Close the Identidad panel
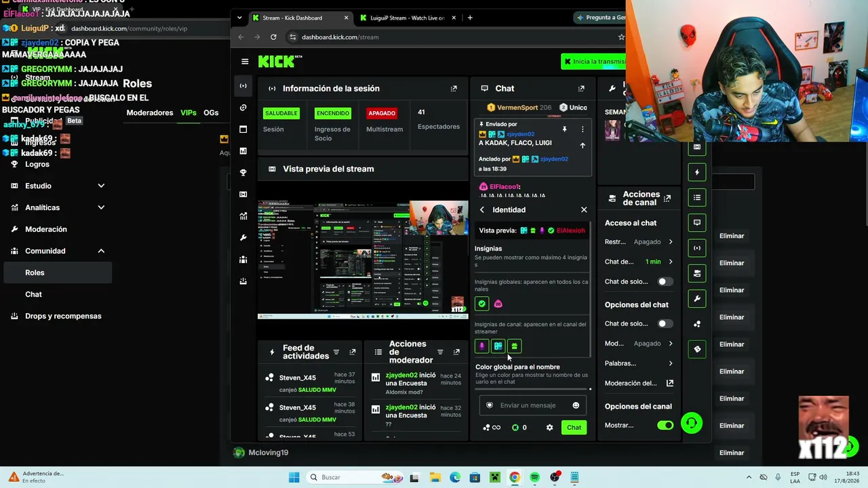 pos(584,210)
